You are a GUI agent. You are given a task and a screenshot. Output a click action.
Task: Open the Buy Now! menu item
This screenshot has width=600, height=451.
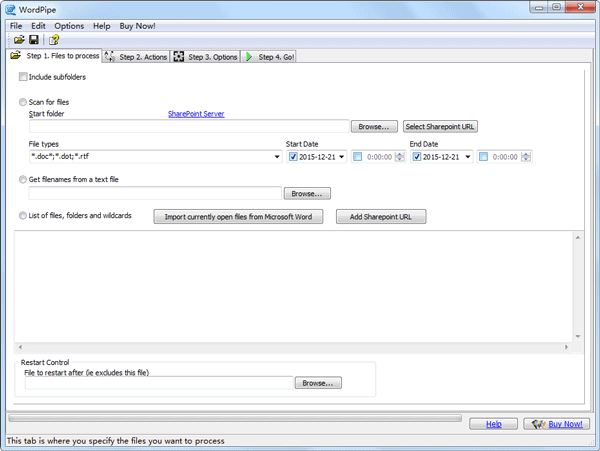pyautogui.click(x=137, y=26)
